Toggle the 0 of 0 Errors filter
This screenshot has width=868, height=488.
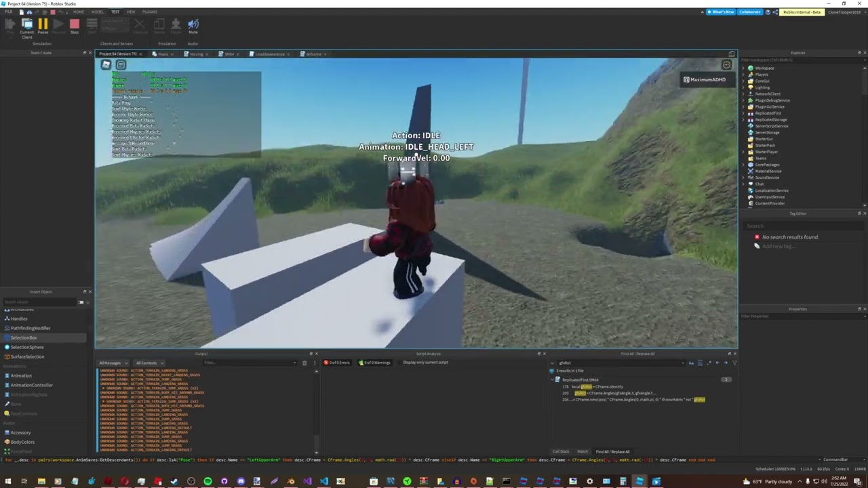(336, 363)
